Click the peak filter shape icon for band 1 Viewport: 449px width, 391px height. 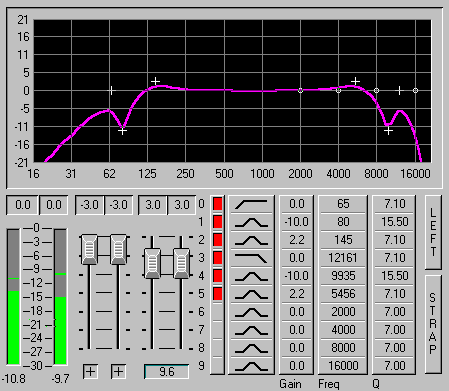pos(251,222)
